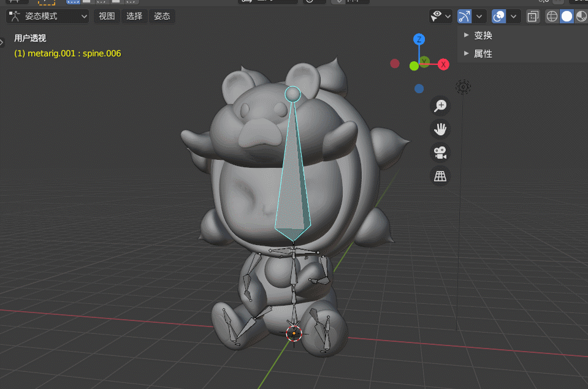Click the X axis on navigation gizmo
The image size is (588, 389).
pos(443,64)
